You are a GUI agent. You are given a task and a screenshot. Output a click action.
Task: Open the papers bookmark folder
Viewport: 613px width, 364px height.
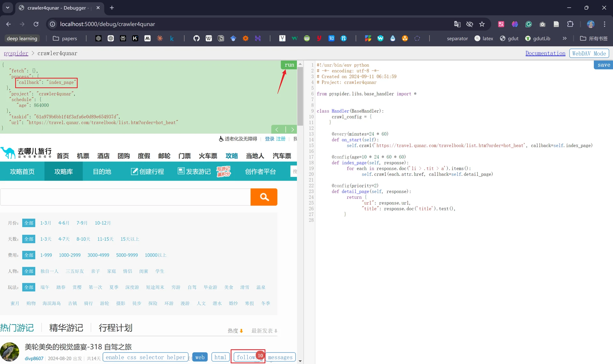pyautogui.click(x=65, y=38)
